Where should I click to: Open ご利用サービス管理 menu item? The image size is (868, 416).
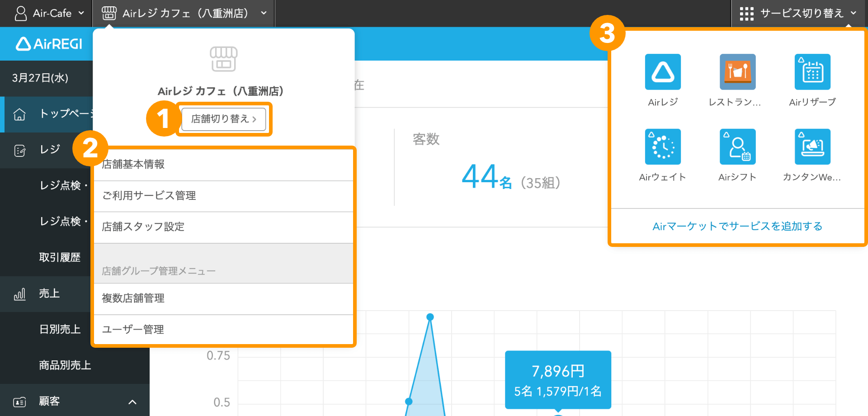point(223,196)
